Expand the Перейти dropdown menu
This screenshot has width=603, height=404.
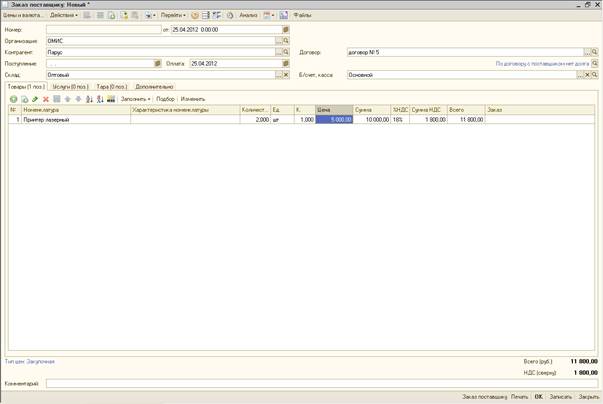pos(172,16)
